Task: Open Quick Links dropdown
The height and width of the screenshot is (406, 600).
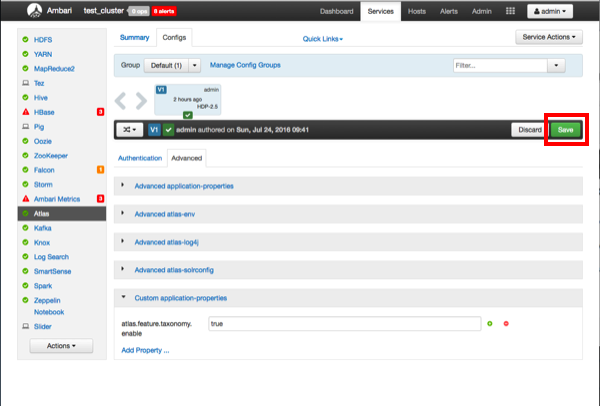Action: click(323, 39)
